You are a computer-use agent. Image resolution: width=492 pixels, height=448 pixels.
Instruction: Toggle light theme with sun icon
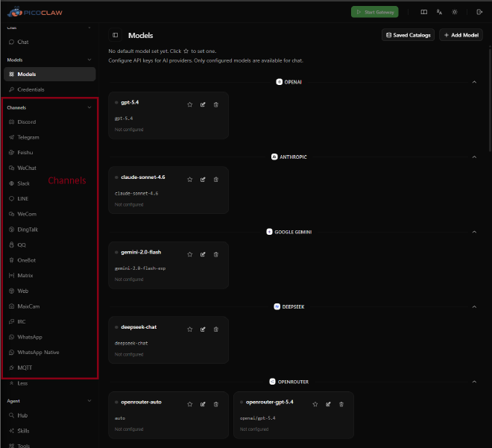[x=454, y=12]
